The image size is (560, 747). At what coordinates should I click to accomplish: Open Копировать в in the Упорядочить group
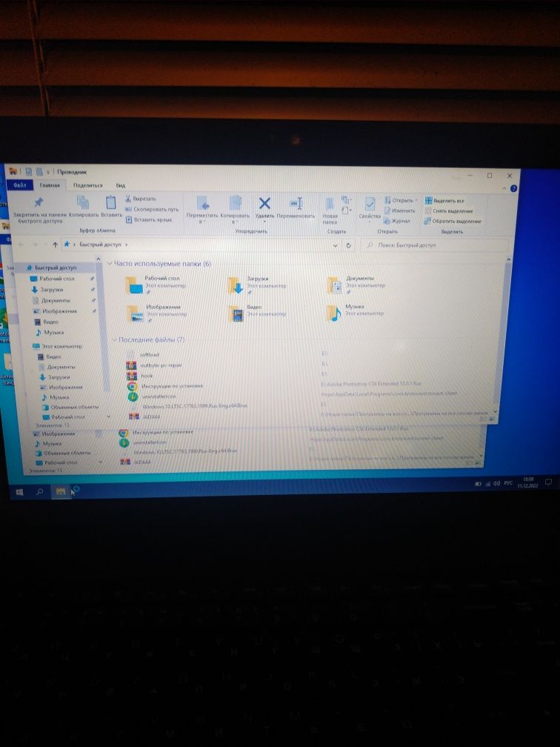coord(235,209)
